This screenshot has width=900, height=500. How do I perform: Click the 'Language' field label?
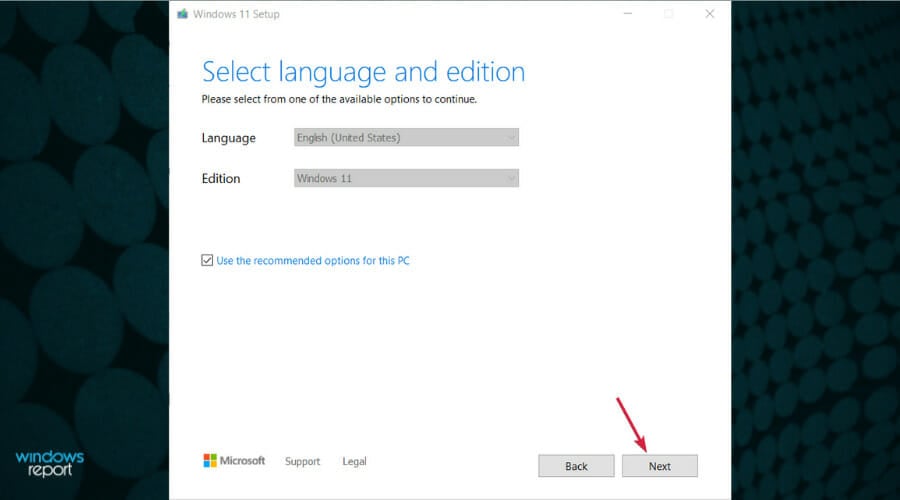(228, 138)
